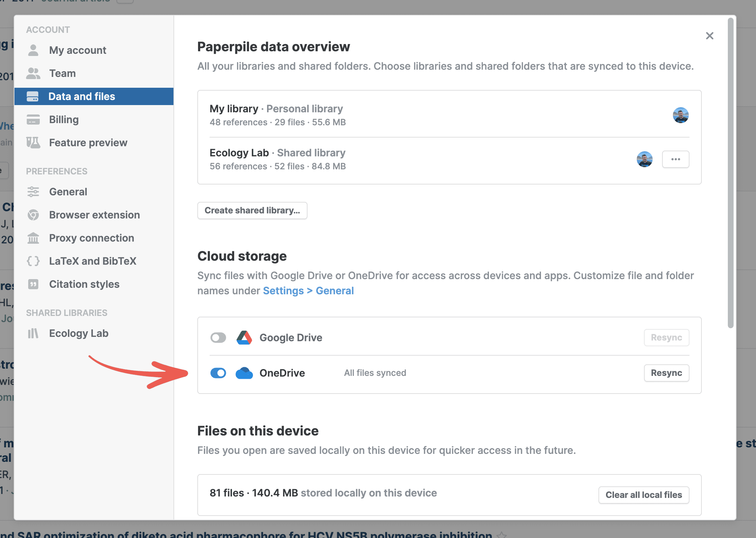Open the Team settings page
The width and height of the screenshot is (756, 538).
tap(94, 73)
